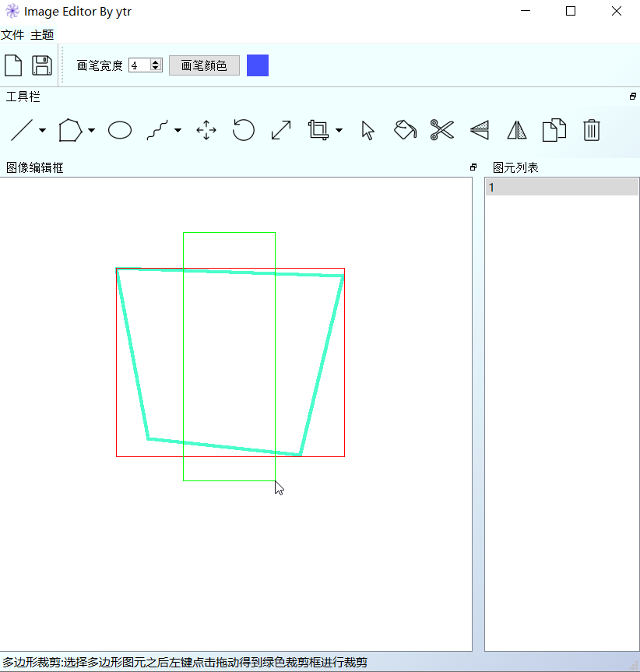Viewport: 640px width, 672px height.
Task: Activate the move/translate tool
Action: 206,130
